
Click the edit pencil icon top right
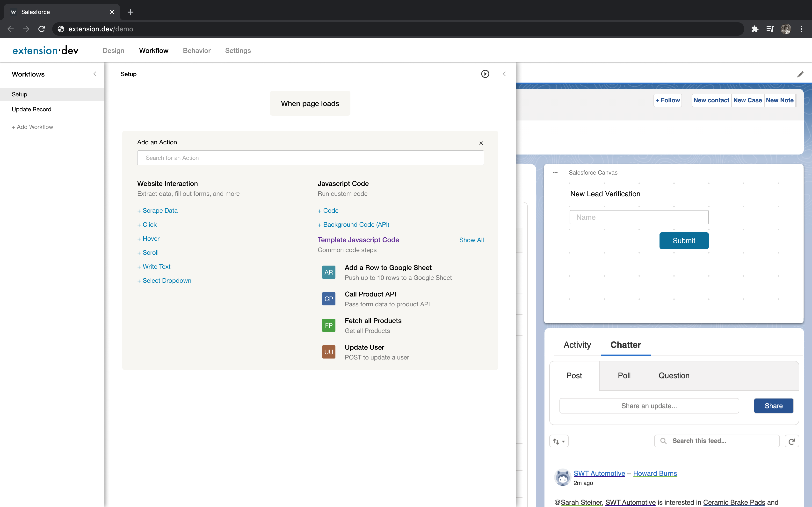pos(801,74)
